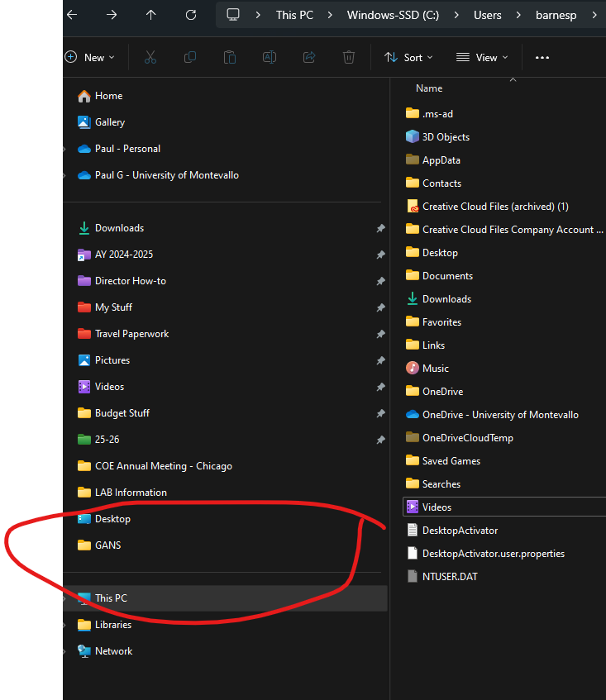Select the OneDriveCloudTemp folder

coord(459,437)
